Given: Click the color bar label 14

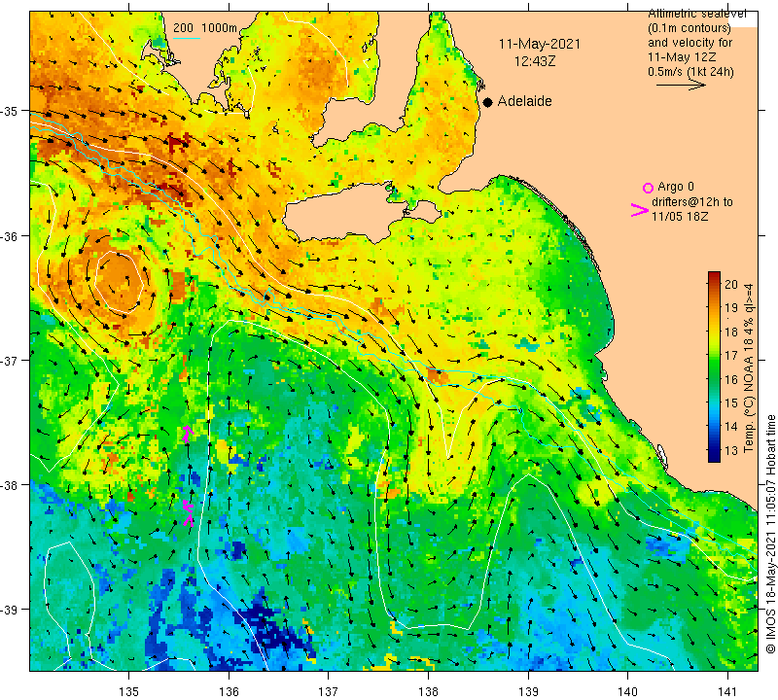Looking at the screenshot, I should pos(731,426).
